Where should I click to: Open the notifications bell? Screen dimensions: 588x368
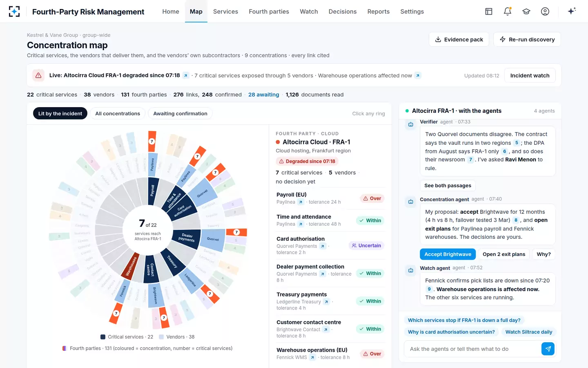coord(508,11)
